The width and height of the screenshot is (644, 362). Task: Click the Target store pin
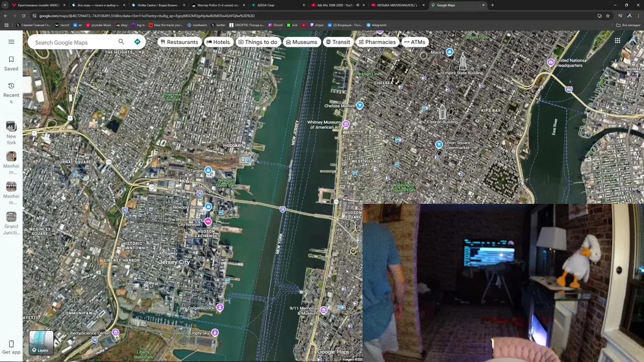coord(208,170)
